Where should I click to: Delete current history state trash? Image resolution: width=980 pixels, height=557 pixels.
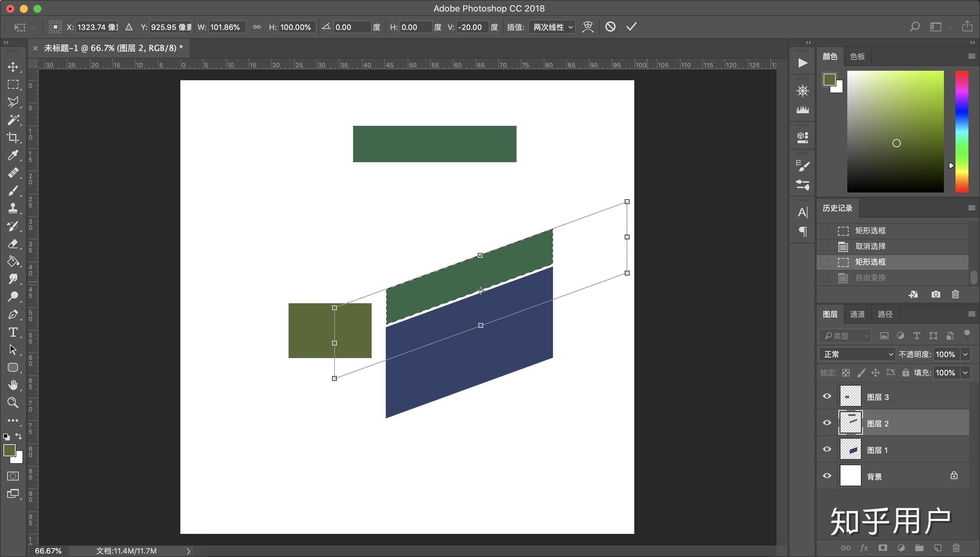point(955,294)
